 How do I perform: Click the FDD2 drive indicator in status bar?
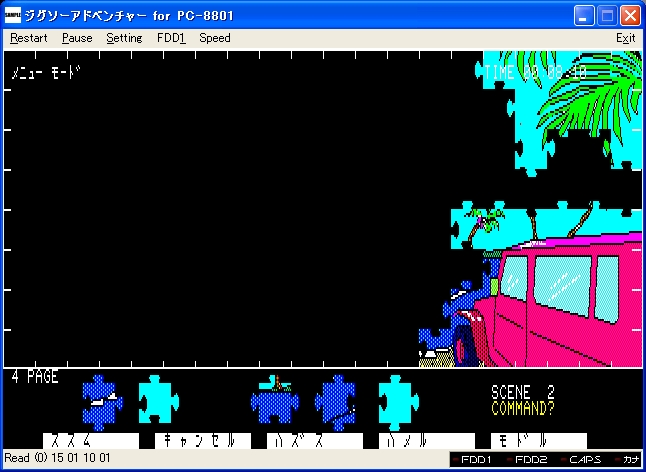click(530, 459)
